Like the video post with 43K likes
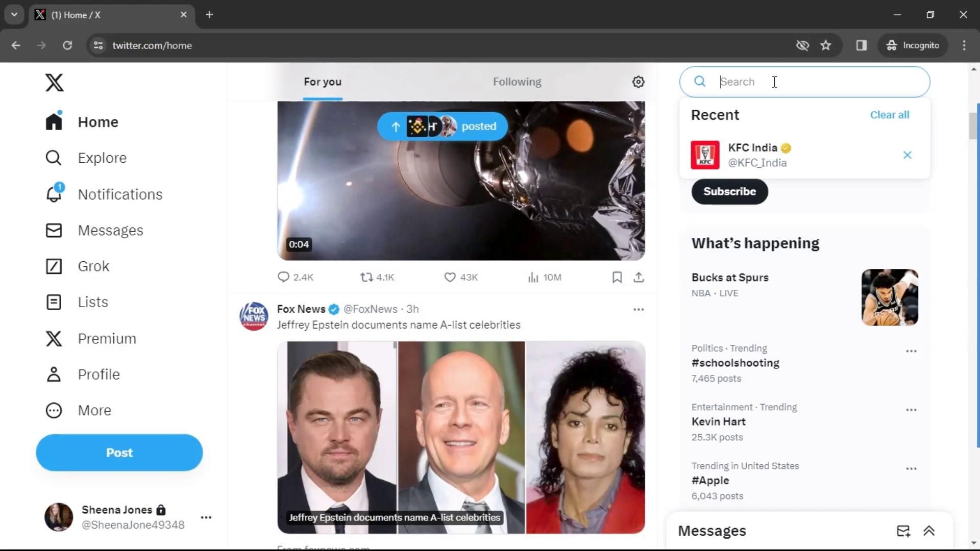 [450, 277]
